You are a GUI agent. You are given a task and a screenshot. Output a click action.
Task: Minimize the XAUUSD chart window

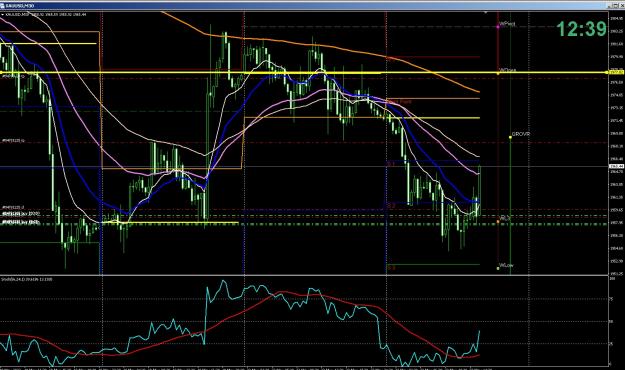pyautogui.click(x=609, y=6)
